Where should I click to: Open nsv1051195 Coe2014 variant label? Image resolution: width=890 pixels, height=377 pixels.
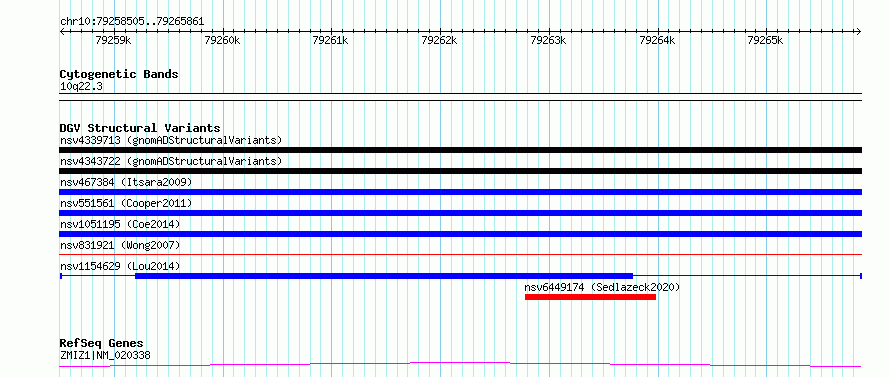click(120, 224)
